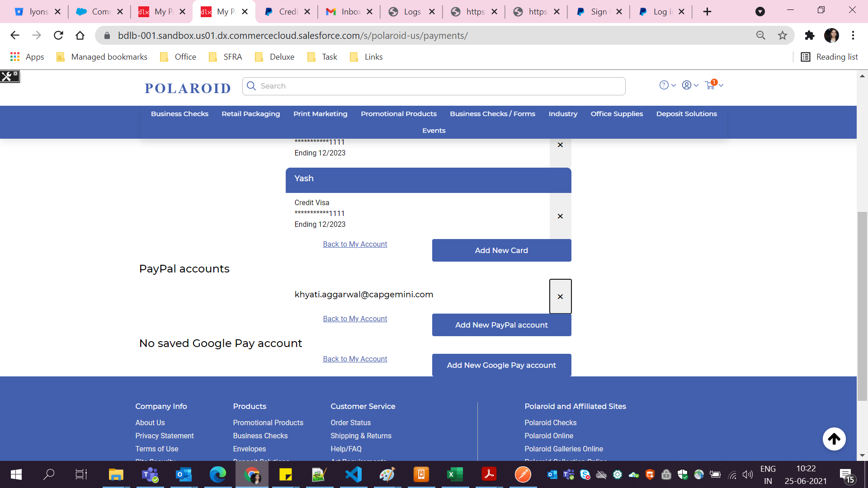Click the Add New Card button

[501, 250]
